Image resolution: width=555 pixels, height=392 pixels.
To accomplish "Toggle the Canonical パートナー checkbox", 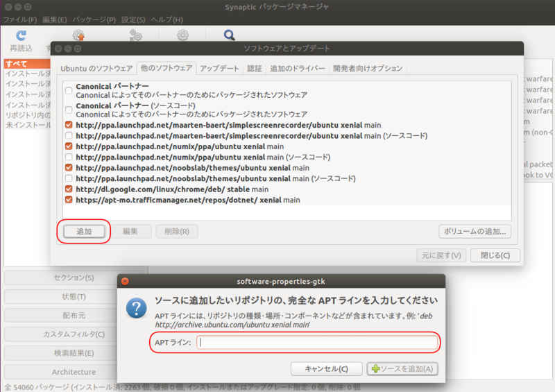I will coord(69,91).
